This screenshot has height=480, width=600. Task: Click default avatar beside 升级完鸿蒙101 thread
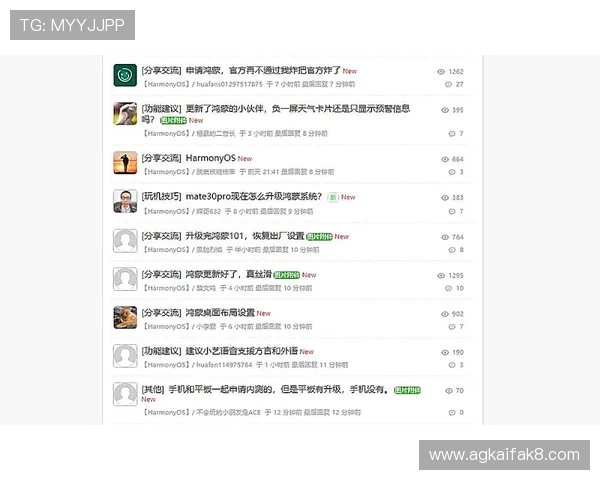click(125, 241)
